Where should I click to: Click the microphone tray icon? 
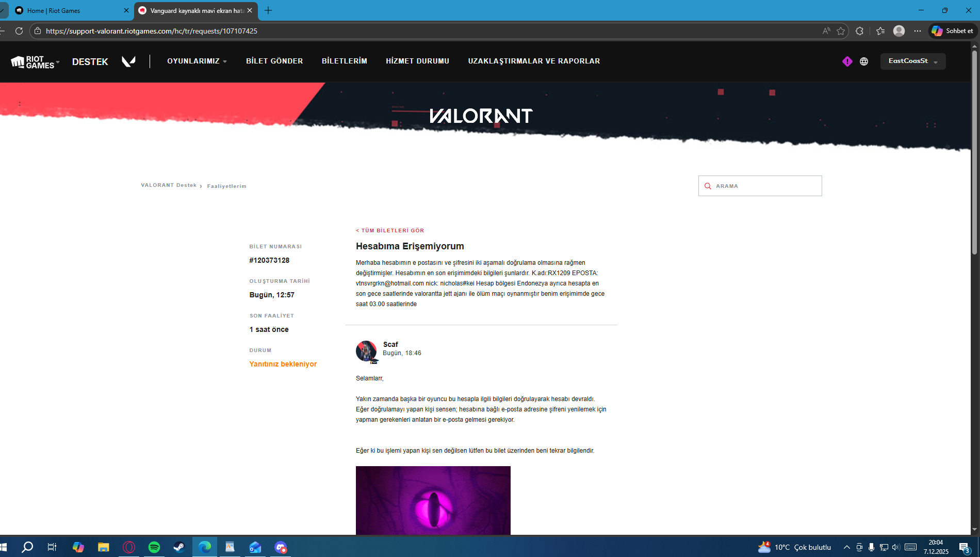tap(871, 547)
